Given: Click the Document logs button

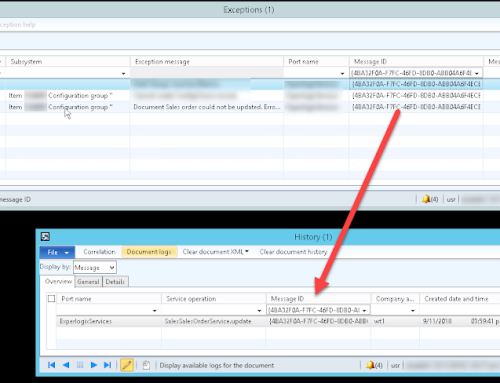Looking at the screenshot, I should (x=149, y=252).
